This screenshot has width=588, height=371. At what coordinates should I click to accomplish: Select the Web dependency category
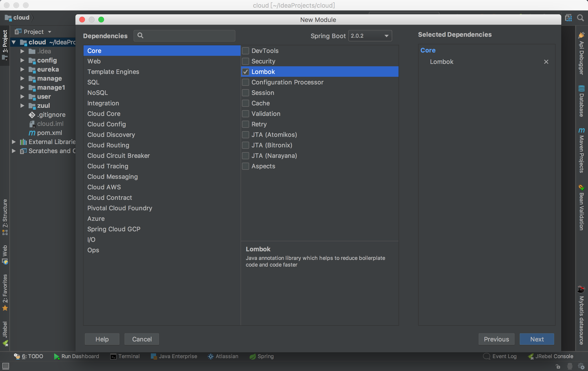tap(94, 61)
